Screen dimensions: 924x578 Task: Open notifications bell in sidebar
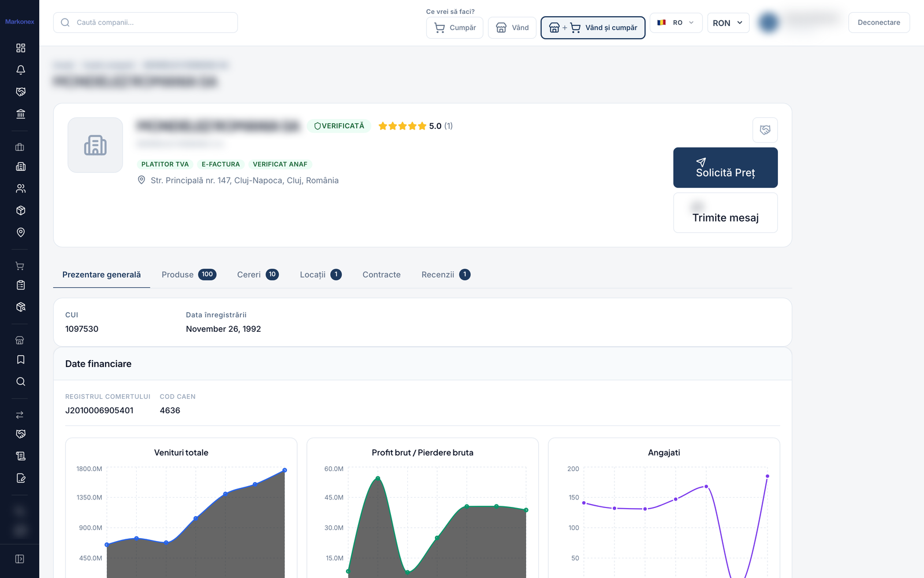point(21,70)
